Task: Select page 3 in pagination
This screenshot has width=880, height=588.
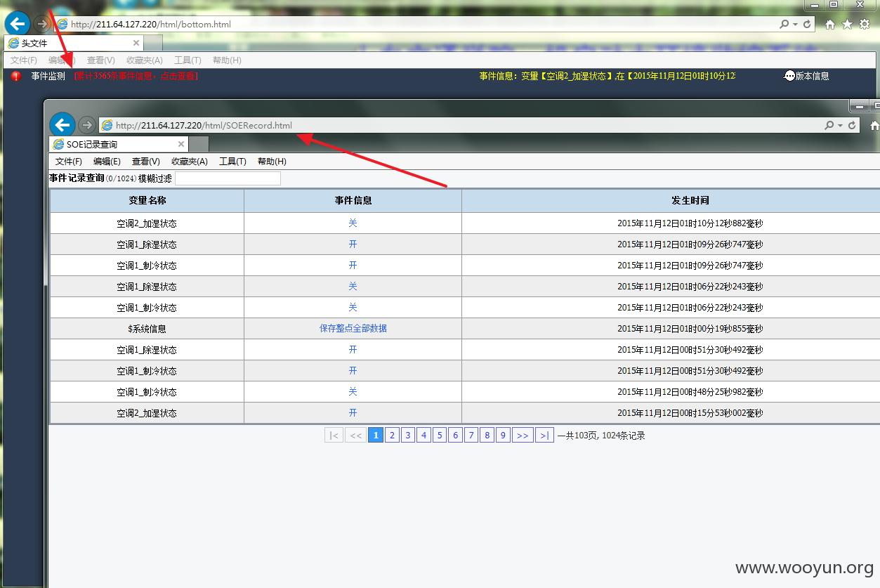Action: [408, 436]
